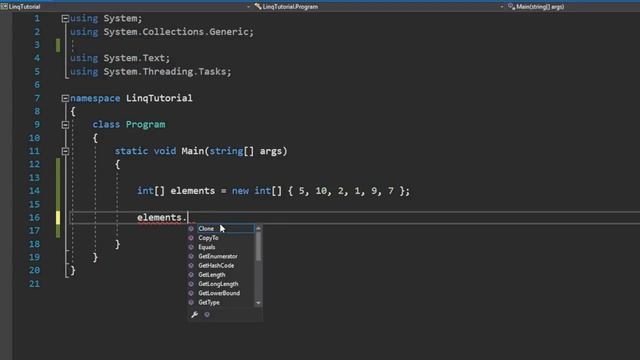Click the 'elements' variable on line 14
This screenshot has height=360, width=640.
(x=193, y=191)
